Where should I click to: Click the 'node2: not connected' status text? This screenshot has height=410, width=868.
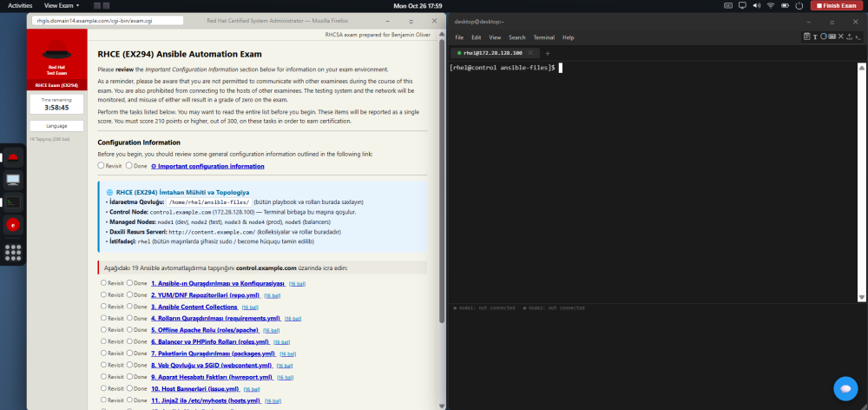(554, 308)
